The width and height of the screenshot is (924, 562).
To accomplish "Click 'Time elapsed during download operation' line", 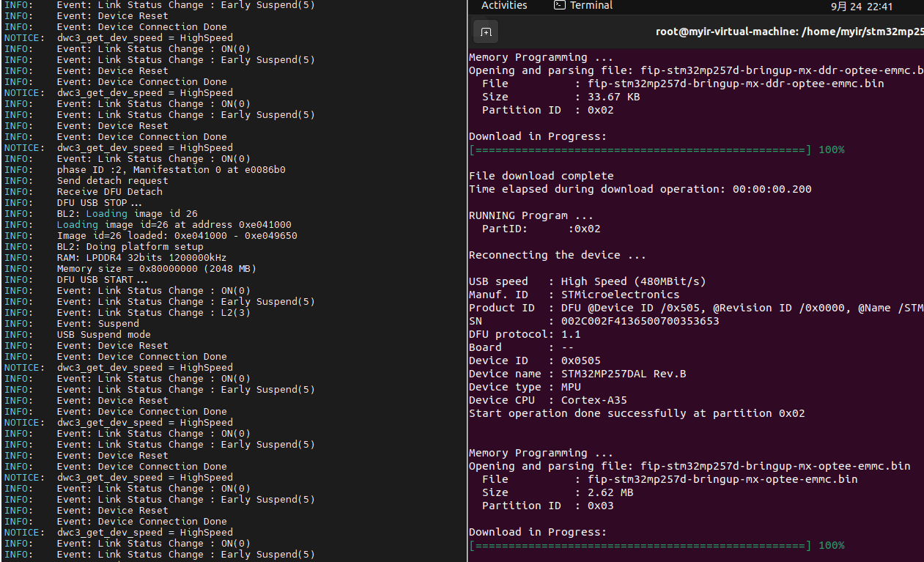I will tap(640, 189).
